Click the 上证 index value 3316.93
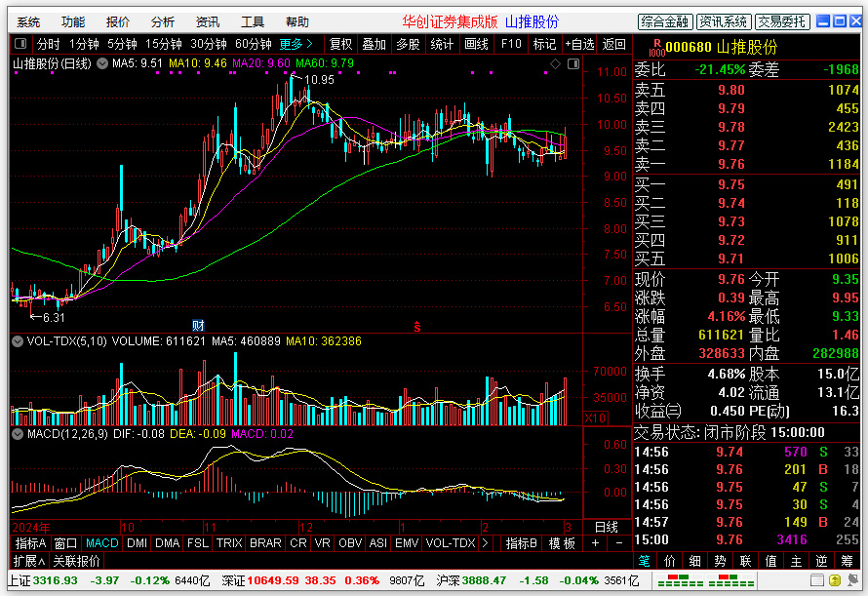The height and width of the screenshot is (596, 868). (x=56, y=580)
